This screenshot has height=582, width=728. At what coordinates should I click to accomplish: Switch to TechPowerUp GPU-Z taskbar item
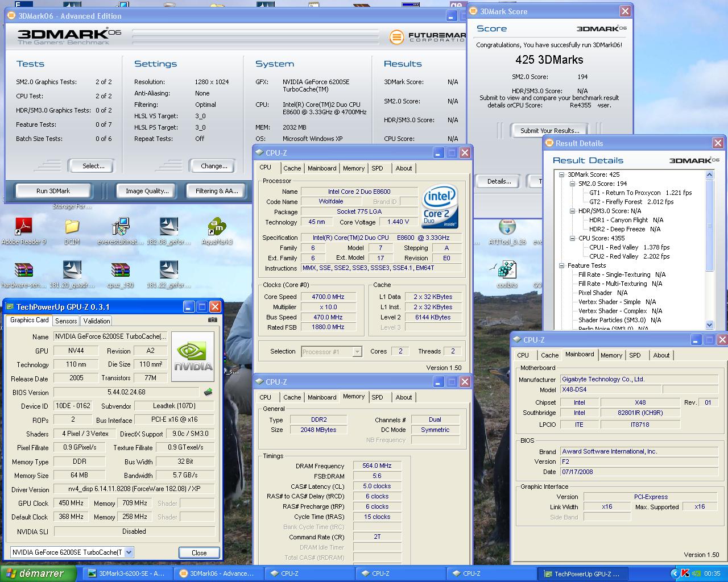(584, 573)
